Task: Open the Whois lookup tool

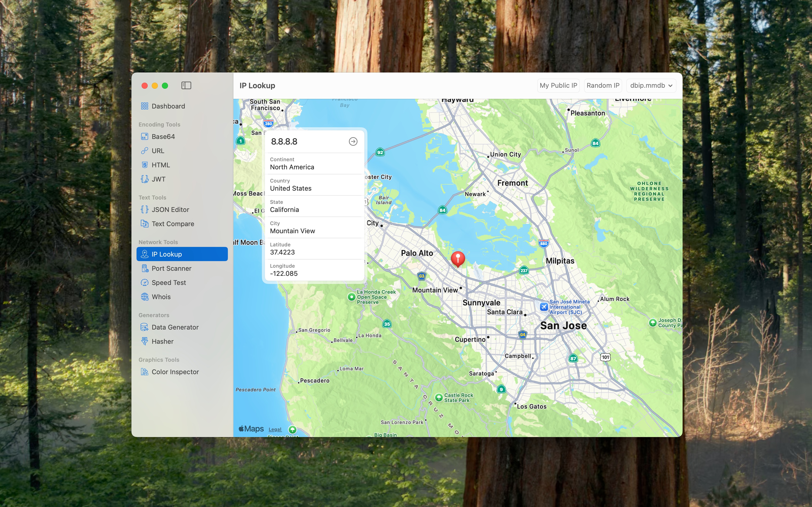Action: 161,297
